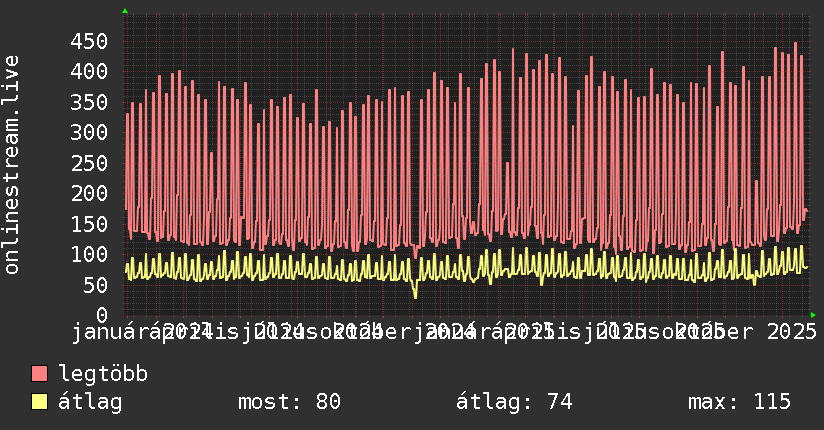
Task: Click the yellow átlag legend swatch
Action: (x=39, y=402)
